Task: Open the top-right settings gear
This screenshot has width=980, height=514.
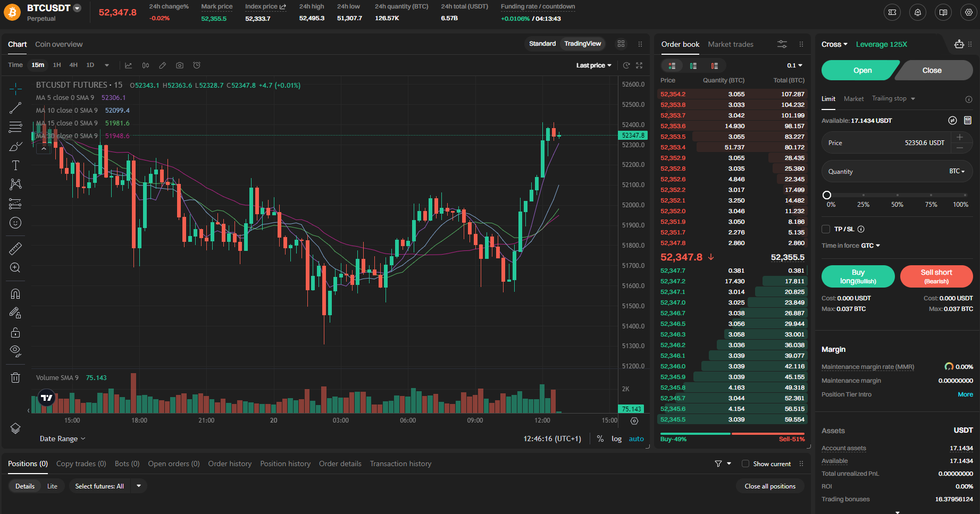Action: click(969, 12)
